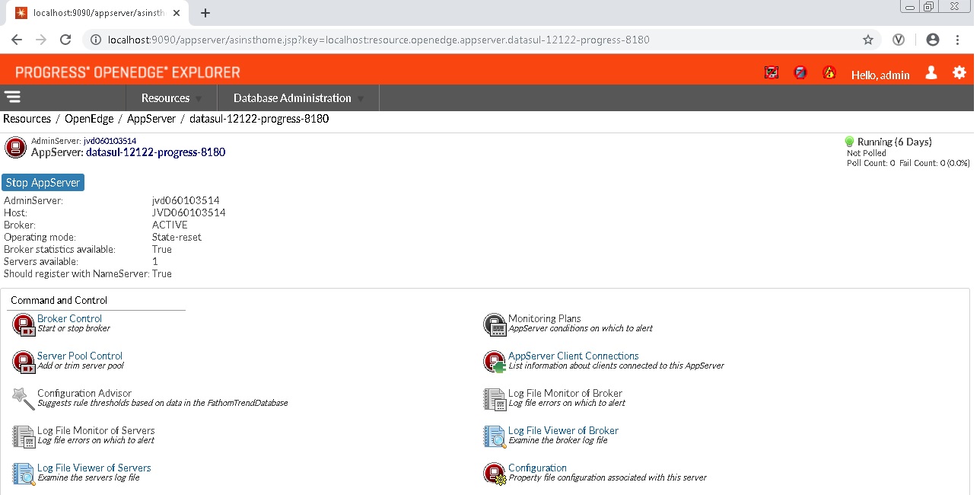This screenshot has height=495, width=980.
Task: Click the Monitoring Plans icon
Action: coord(495,324)
